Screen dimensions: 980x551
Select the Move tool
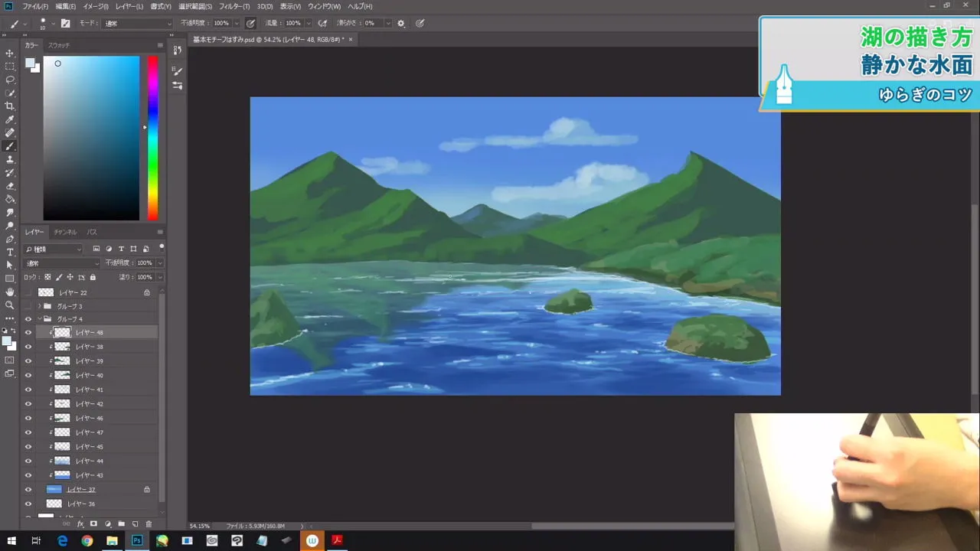10,54
